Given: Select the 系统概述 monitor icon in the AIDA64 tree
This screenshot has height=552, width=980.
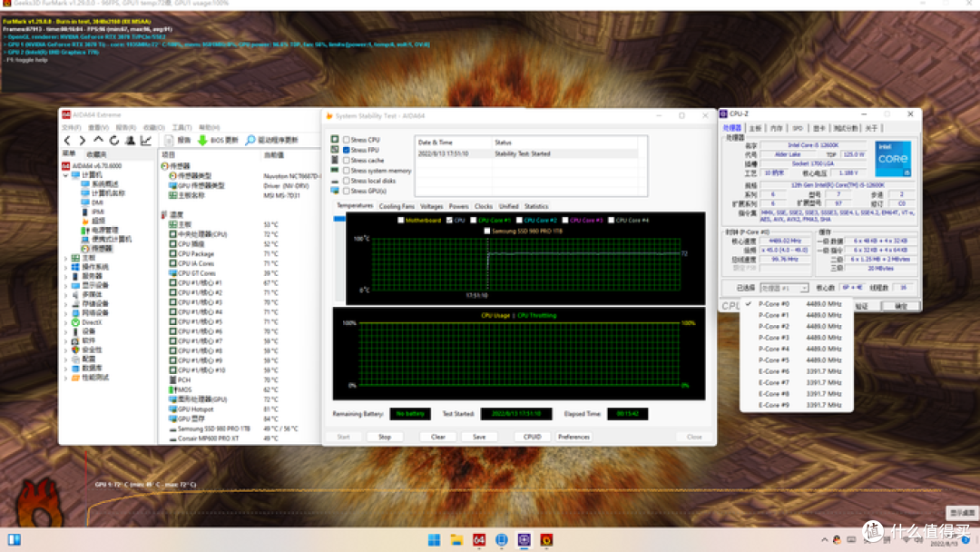Looking at the screenshot, I should pyautogui.click(x=85, y=184).
